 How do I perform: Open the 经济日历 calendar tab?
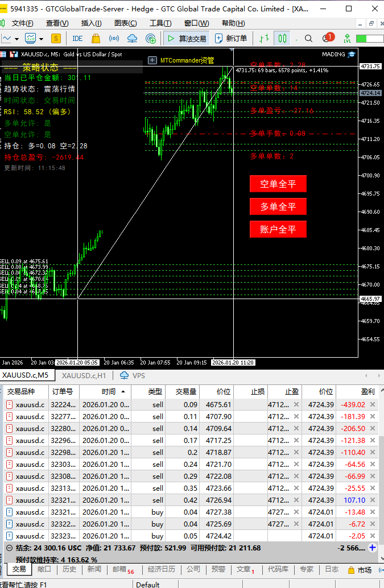(x=162, y=569)
